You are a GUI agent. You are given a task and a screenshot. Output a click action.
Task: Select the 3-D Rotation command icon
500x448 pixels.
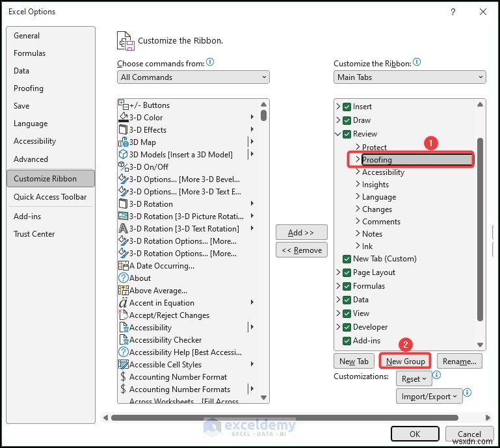click(x=123, y=204)
